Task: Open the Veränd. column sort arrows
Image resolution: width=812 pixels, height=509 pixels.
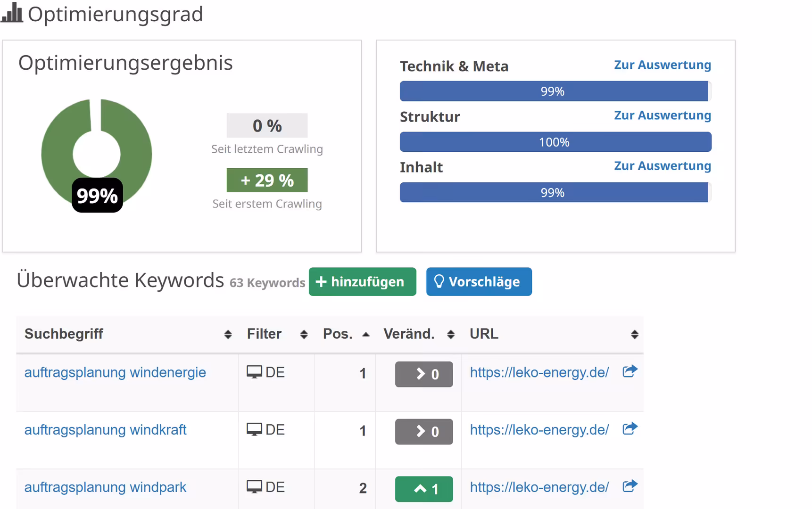Action: pos(451,334)
